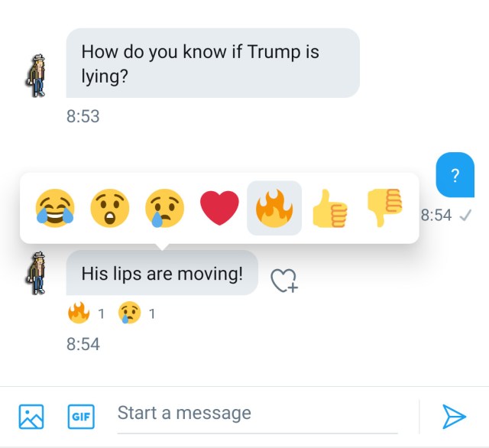The height and width of the screenshot is (448, 489).
Task: Select the His lips are moving! message
Action: (x=162, y=273)
